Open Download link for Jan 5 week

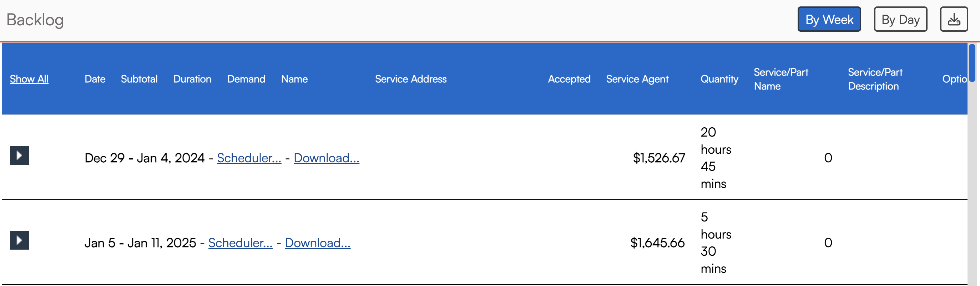pos(317,242)
